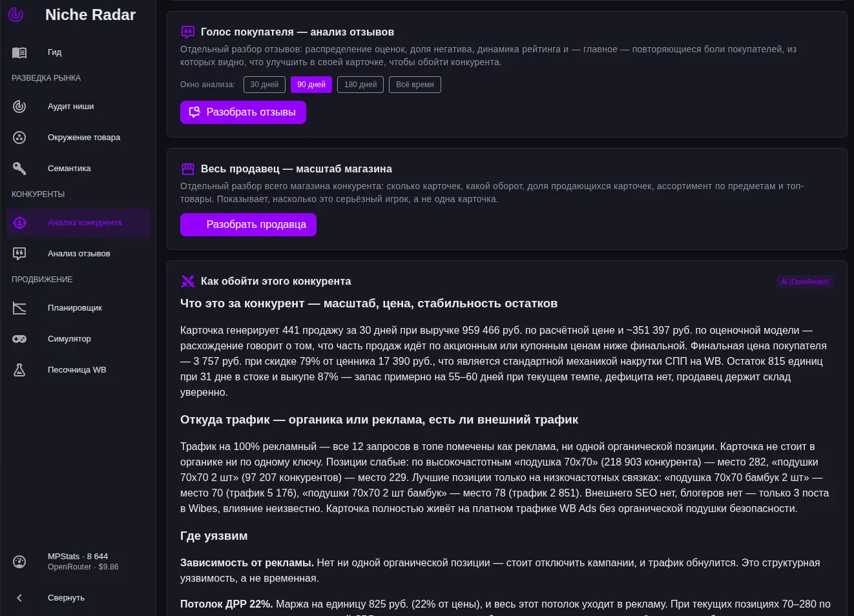Click the AI (OpenRouter) badge
The height and width of the screenshot is (616, 854).
click(x=805, y=282)
